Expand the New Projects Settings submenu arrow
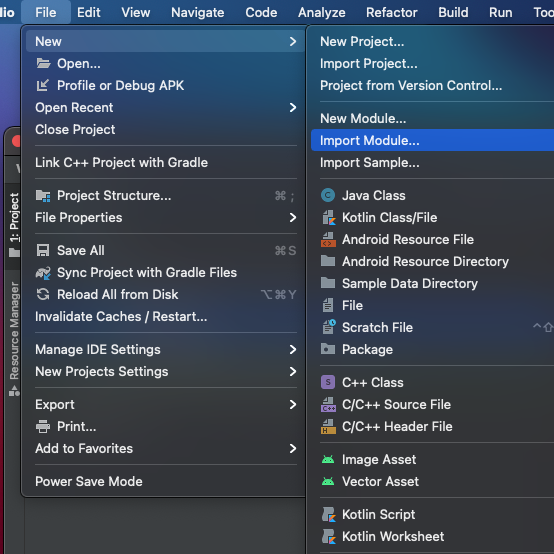 pyautogui.click(x=293, y=371)
